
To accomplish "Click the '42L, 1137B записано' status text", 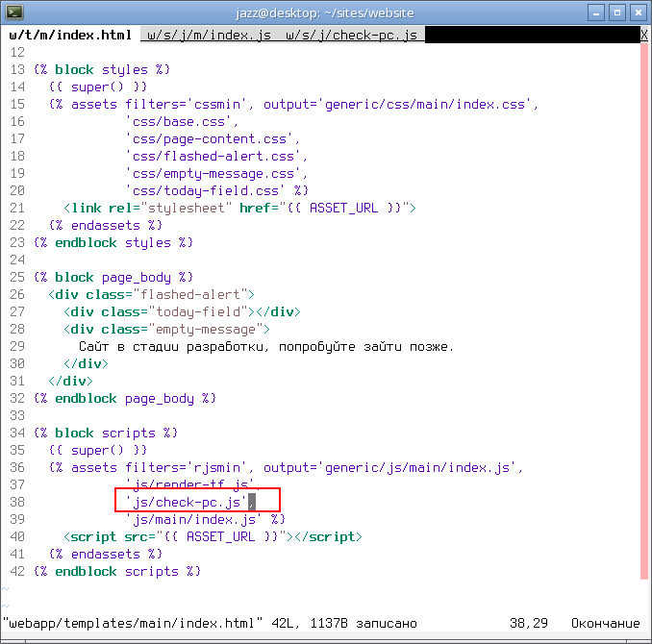I will click(x=344, y=623).
